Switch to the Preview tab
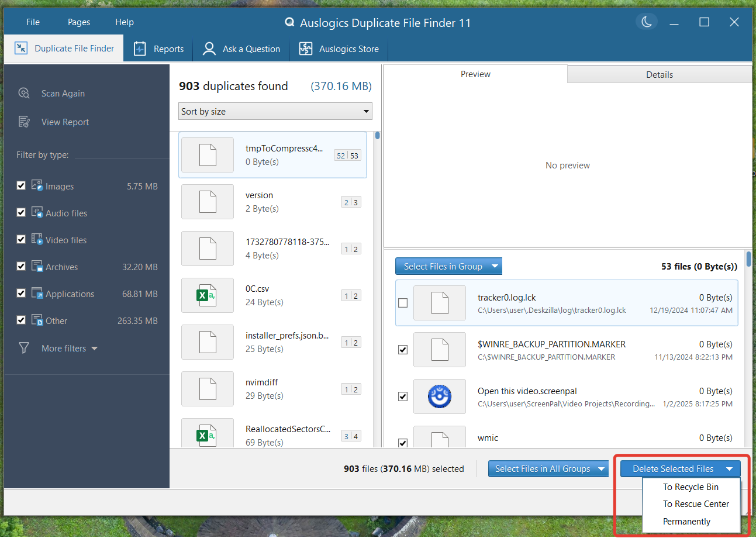The image size is (756, 545). click(475, 74)
